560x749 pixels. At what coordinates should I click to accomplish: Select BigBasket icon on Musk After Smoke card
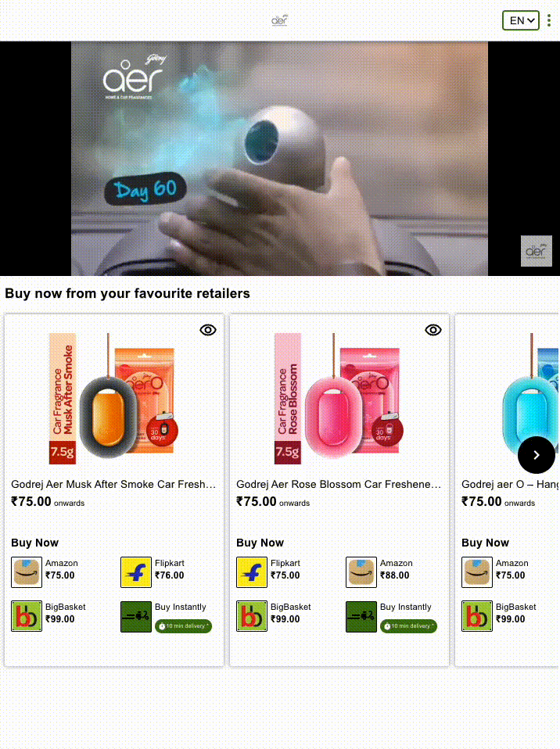tap(27, 616)
